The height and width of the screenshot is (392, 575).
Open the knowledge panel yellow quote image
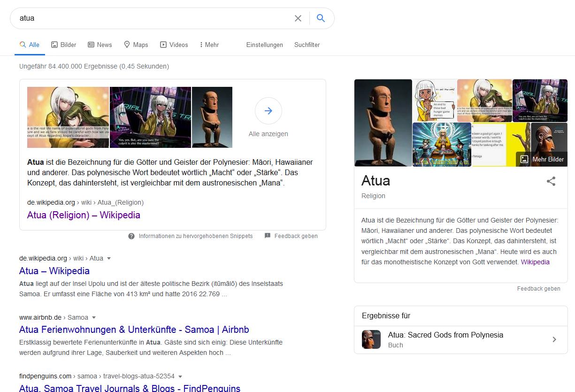pos(501,145)
